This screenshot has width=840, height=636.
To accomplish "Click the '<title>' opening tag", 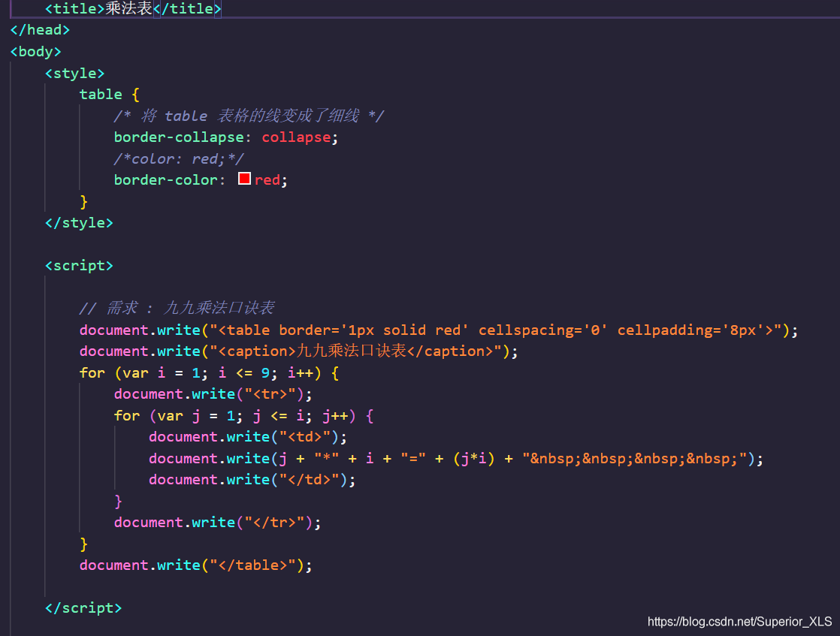I will click(75, 8).
